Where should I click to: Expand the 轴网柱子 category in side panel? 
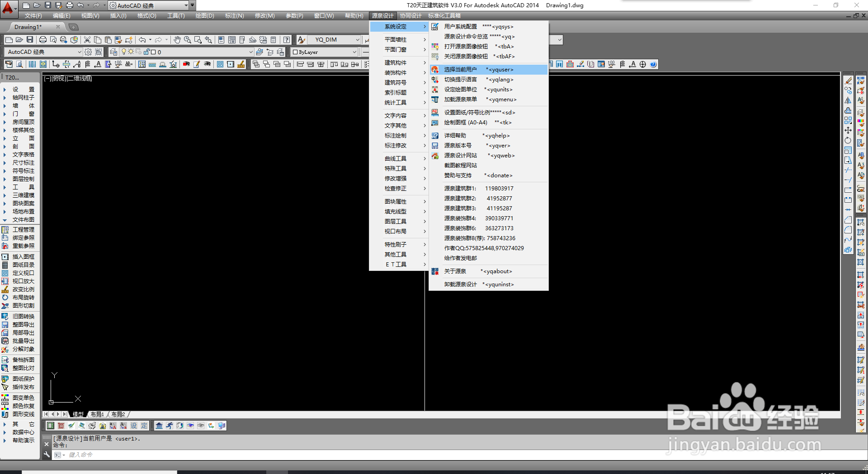[5, 98]
